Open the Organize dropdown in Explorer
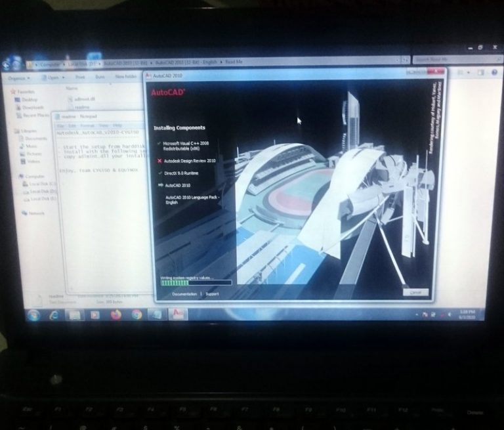The height and width of the screenshot is (430, 504). (19, 78)
